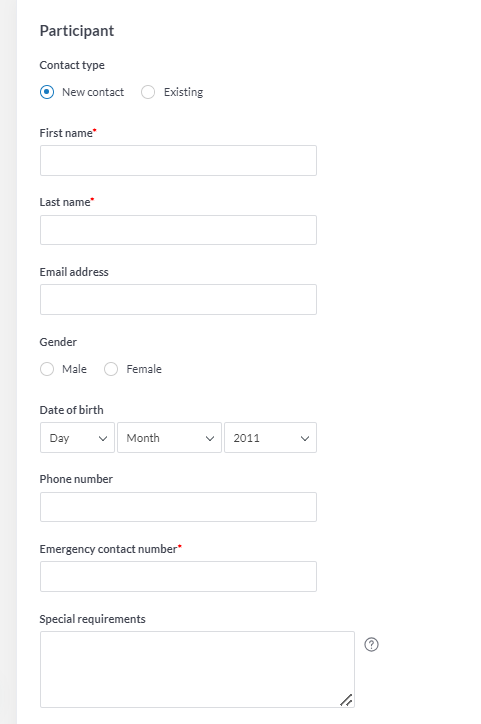Focus the Phone number field
The height and width of the screenshot is (724, 481).
coord(178,507)
